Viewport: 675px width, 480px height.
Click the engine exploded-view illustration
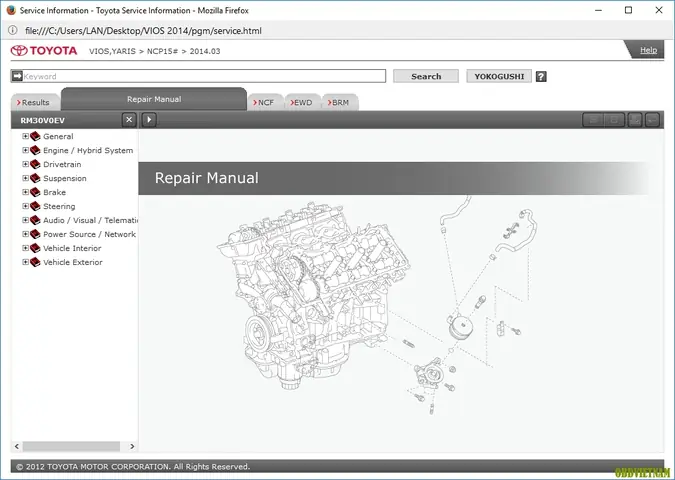pyautogui.click(x=377, y=307)
